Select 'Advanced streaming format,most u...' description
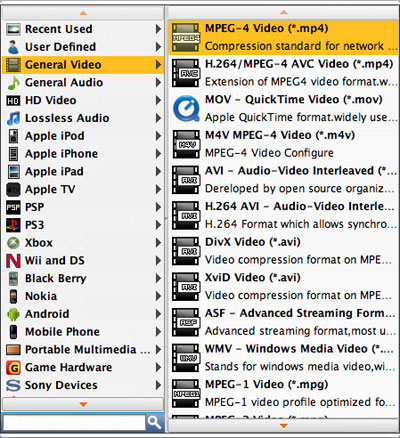 300,331
